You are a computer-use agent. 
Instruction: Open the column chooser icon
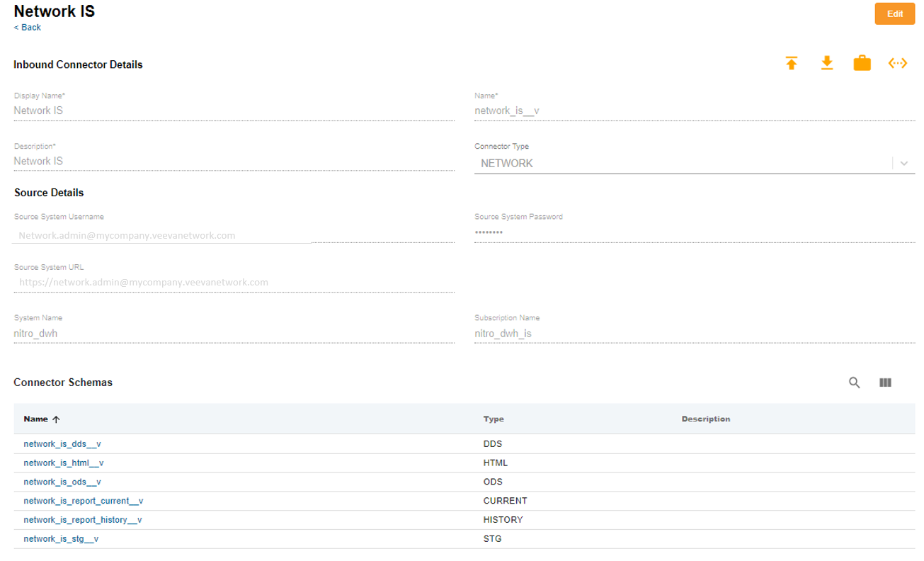[885, 382]
